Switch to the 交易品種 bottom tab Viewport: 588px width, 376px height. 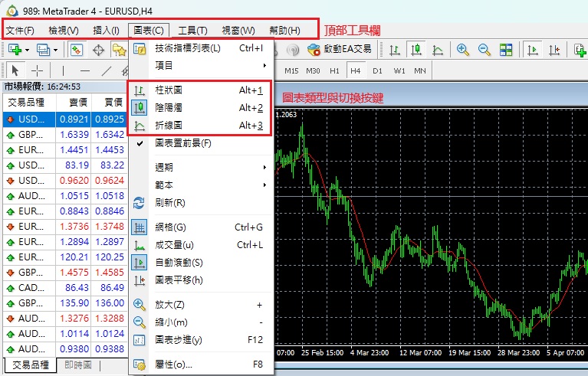pyautogui.click(x=31, y=365)
